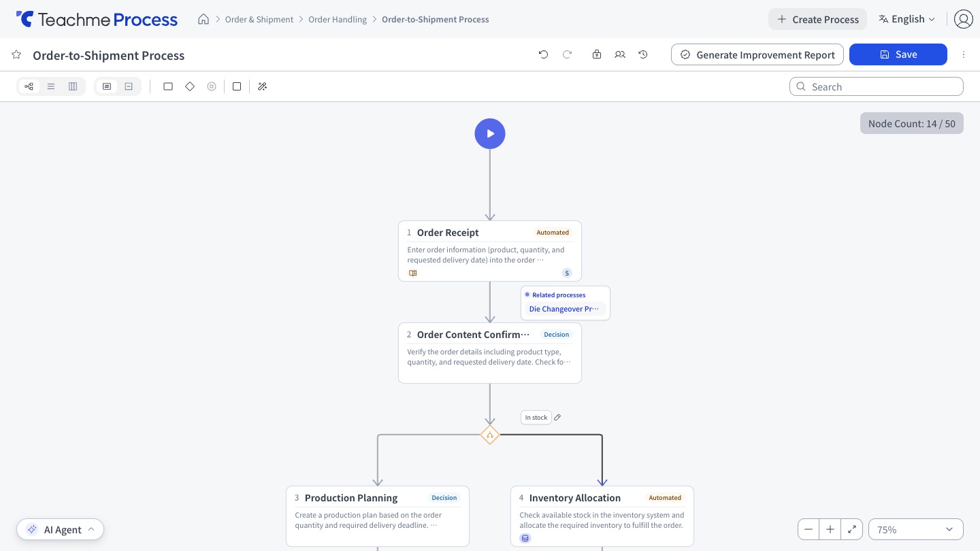
Task: Add a circular end node from toolbar
Action: click(212, 86)
